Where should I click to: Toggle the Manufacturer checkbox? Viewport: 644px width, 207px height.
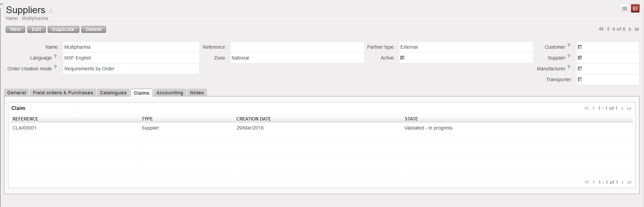click(x=580, y=69)
